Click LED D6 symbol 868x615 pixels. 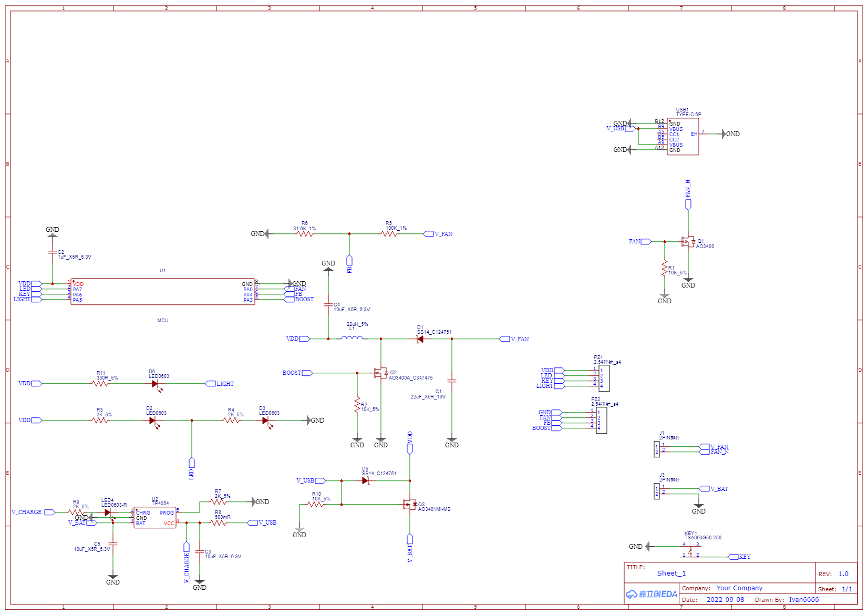(156, 385)
